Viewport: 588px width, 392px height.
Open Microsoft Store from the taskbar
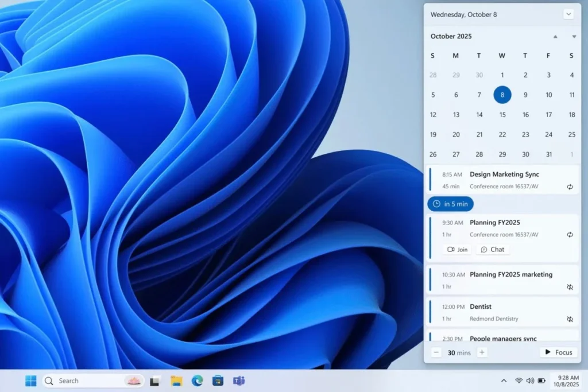[x=218, y=381]
